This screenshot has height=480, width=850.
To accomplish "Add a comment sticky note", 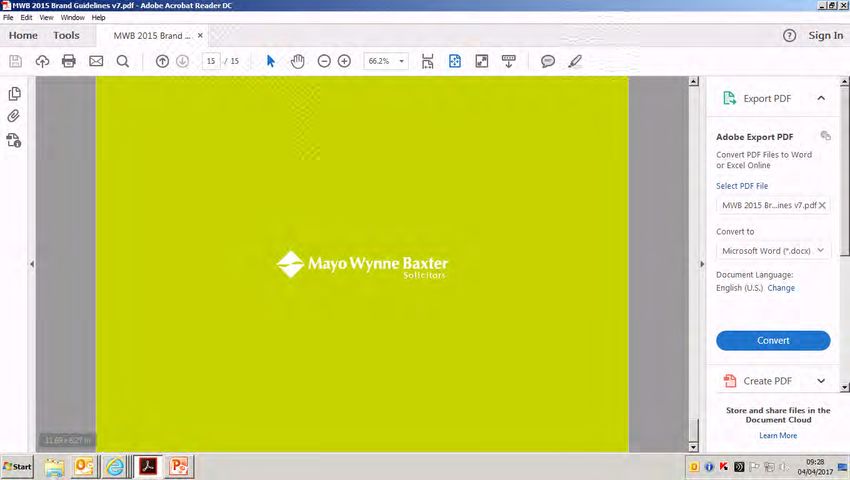I will click(x=548, y=61).
